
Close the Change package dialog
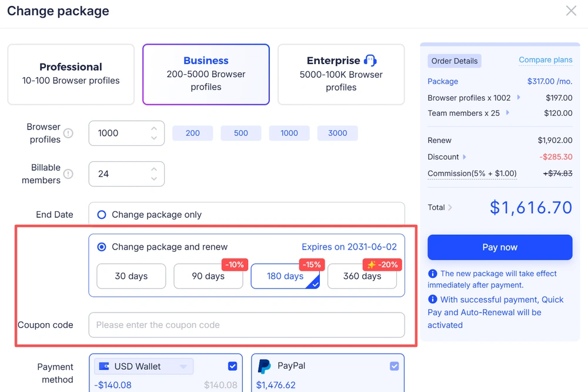571,11
